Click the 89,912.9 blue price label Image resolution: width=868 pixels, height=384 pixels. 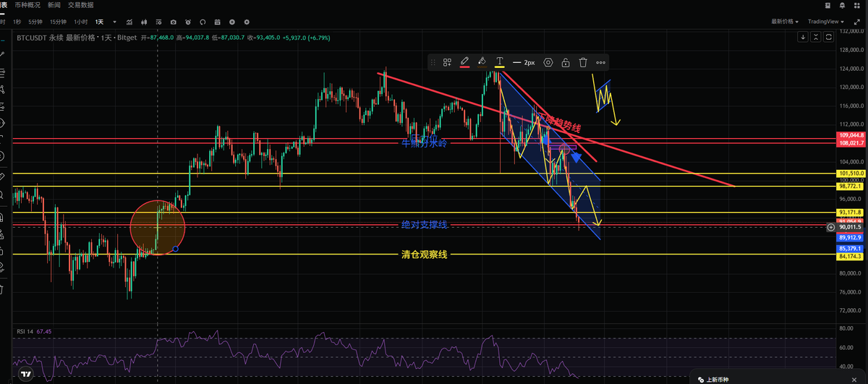851,237
